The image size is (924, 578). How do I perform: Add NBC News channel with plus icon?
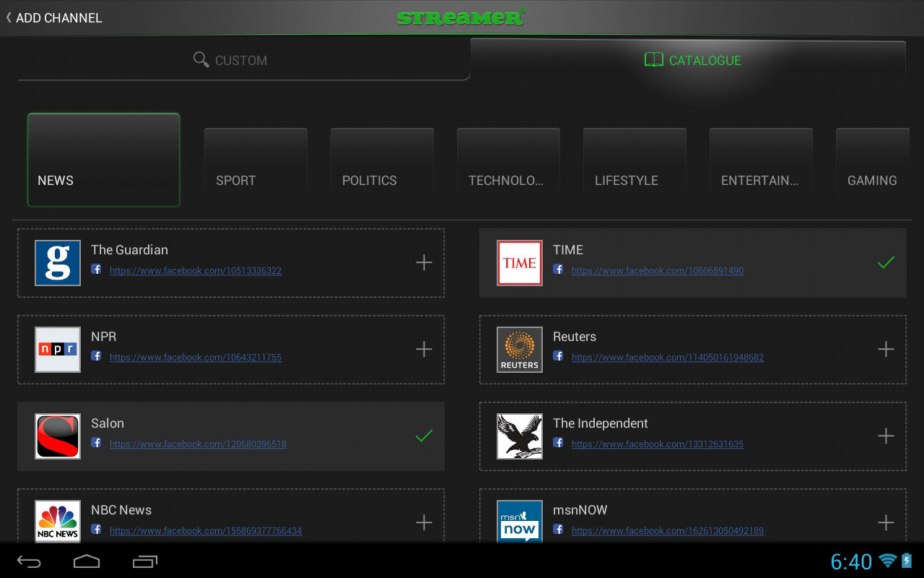click(424, 523)
